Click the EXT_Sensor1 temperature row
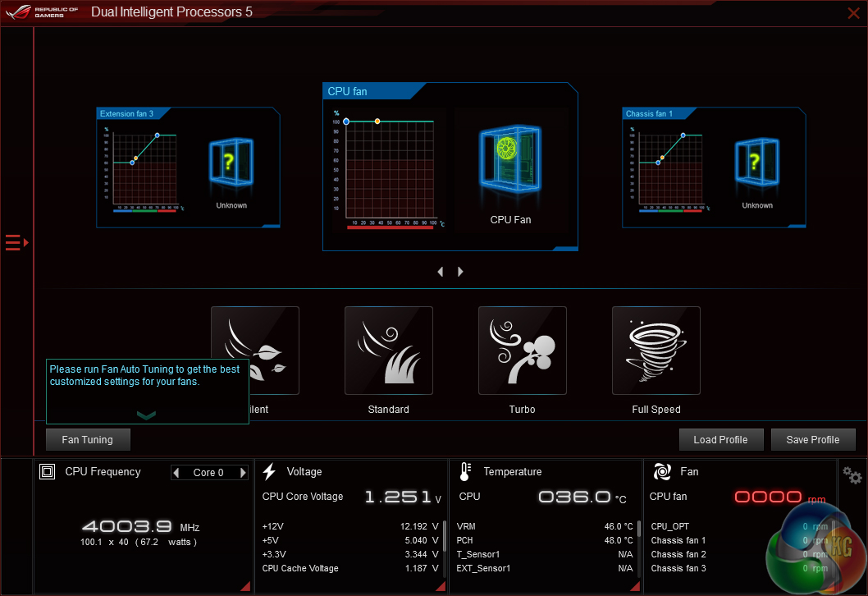Image resolution: width=868 pixels, height=596 pixels. click(x=545, y=568)
